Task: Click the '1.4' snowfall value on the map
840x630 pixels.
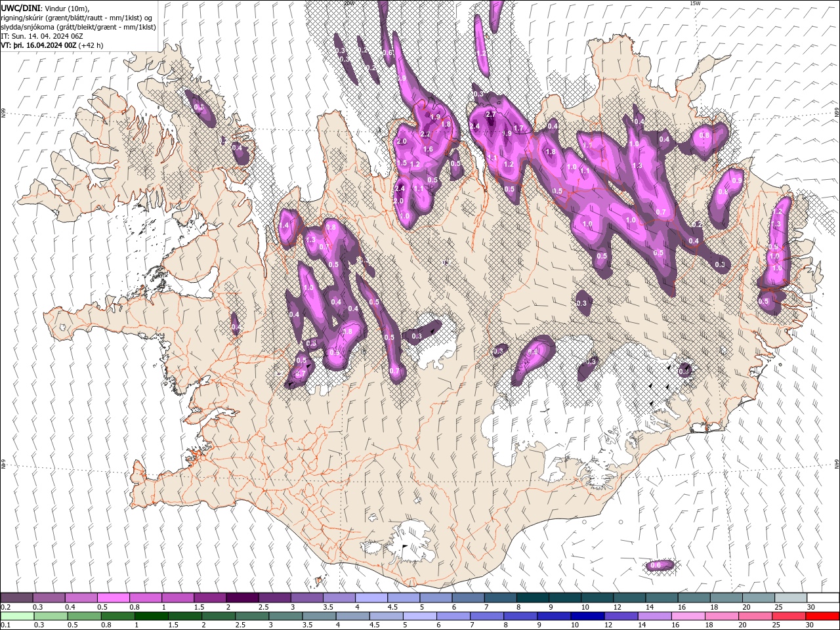Action: coord(284,226)
